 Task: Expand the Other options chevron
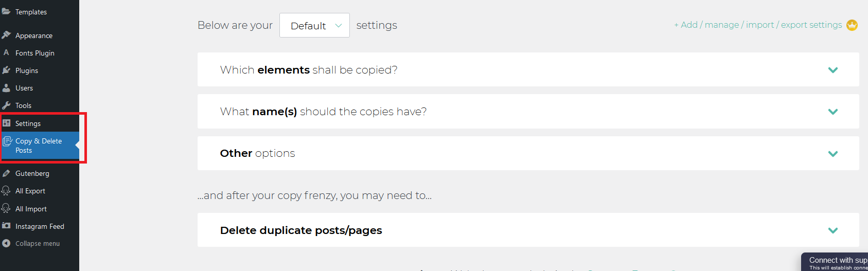tap(833, 153)
